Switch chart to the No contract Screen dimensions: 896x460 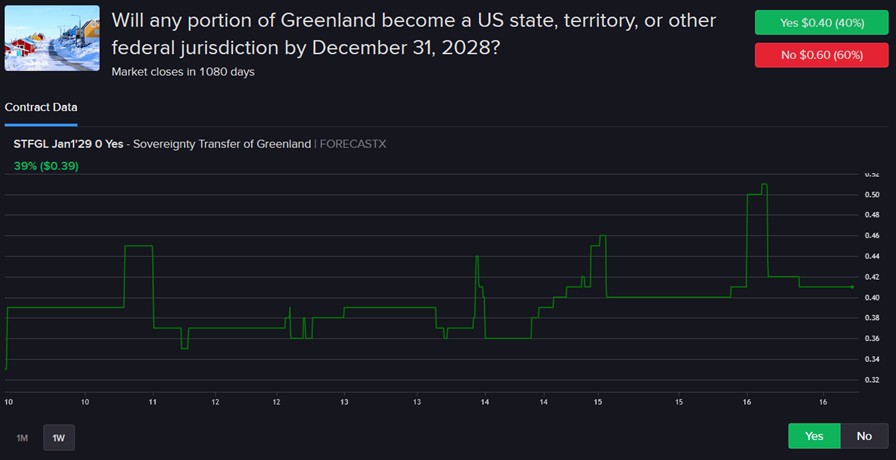pos(864,436)
